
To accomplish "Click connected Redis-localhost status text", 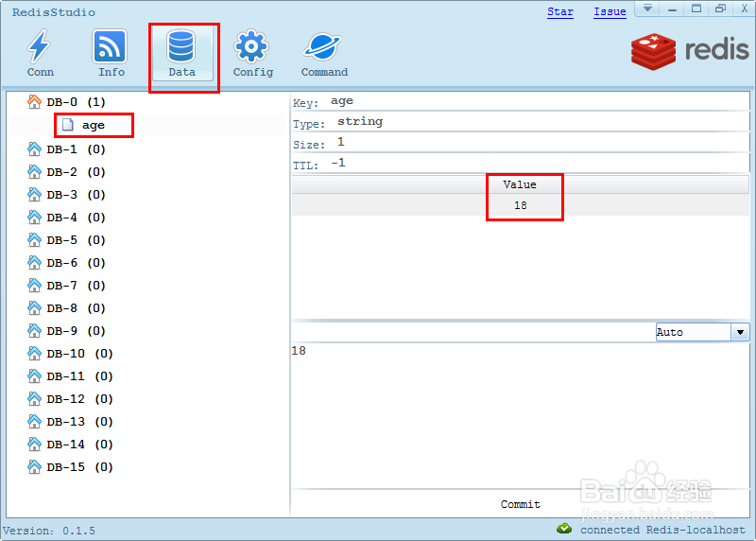I will (662, 530).
